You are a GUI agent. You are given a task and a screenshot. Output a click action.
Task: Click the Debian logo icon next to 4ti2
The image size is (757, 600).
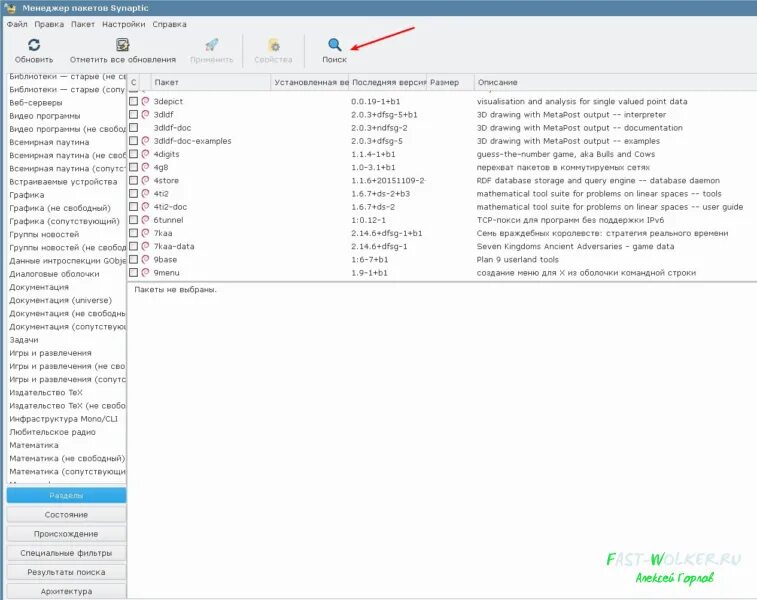pos(145,194)
